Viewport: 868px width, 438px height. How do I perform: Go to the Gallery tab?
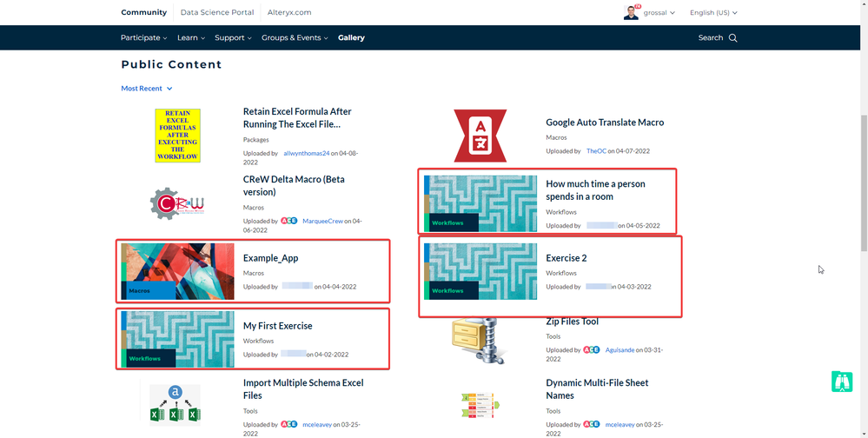352,37
